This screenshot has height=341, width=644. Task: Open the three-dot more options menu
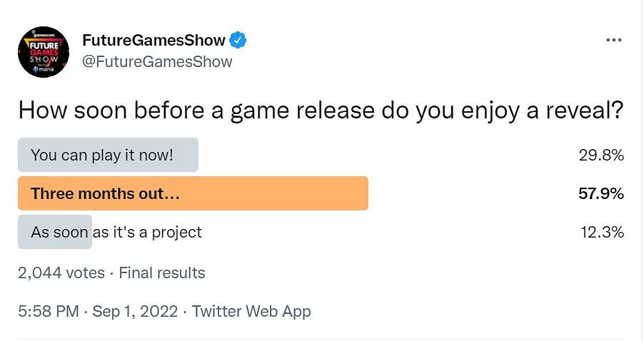point(613,40)
